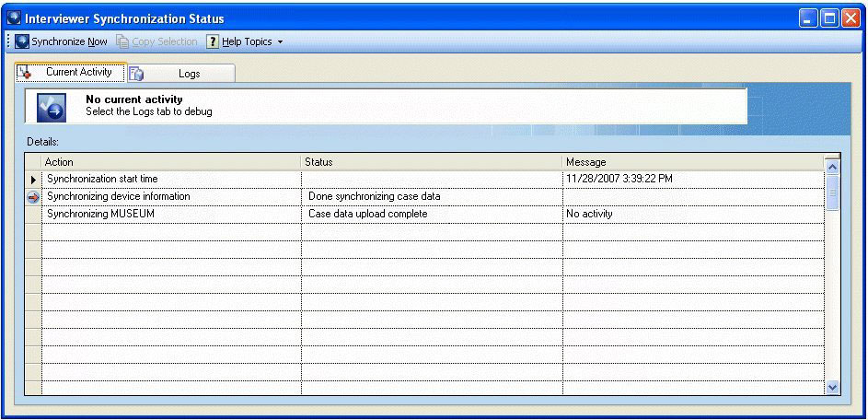This screenshot has height=420, width=868.
Task: Open Help Topics dropdown arrow
Action: tap(280, 42)
